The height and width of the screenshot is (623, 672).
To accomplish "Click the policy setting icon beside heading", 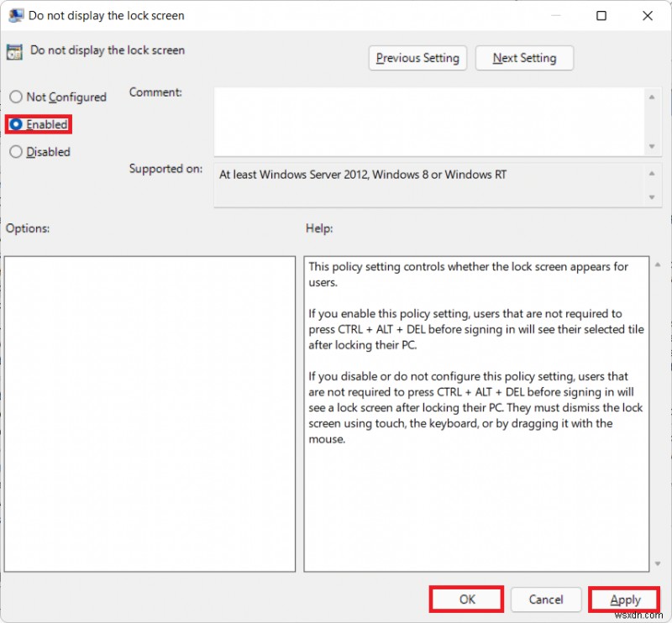I will (x=14, y=51).
